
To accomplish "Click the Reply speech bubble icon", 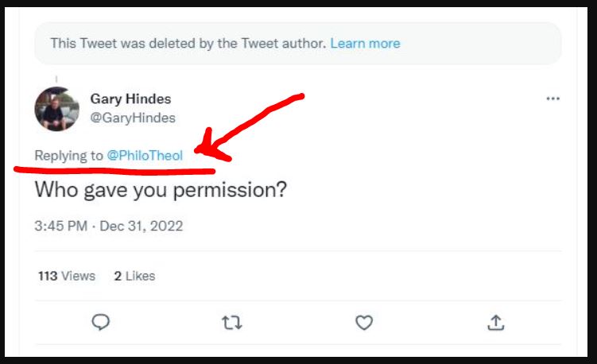I will [101, 322].
